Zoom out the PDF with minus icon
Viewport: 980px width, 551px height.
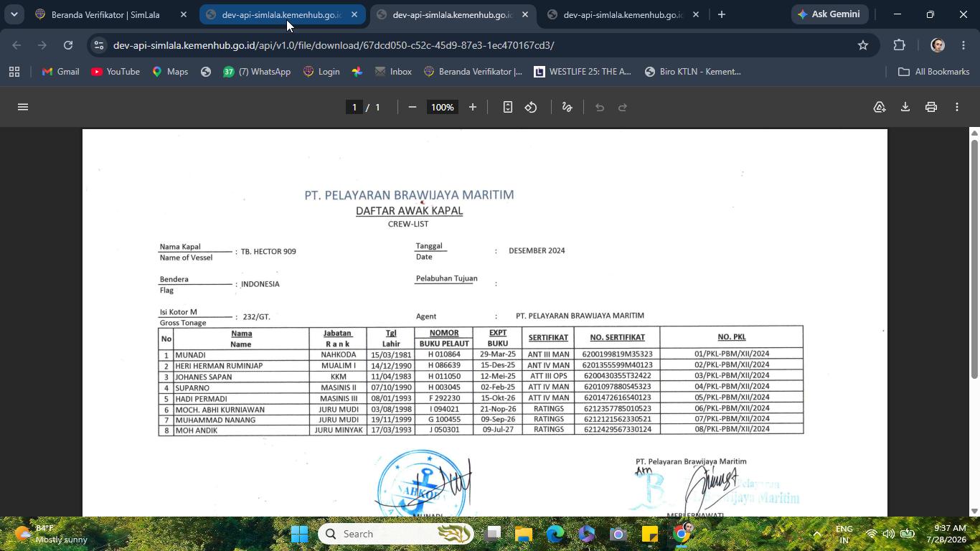click(x=413, y=107)
